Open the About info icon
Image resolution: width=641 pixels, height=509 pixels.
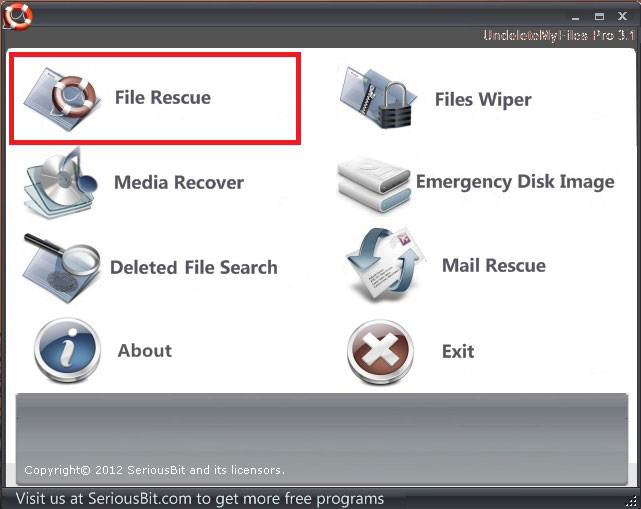tap(67, 350)
